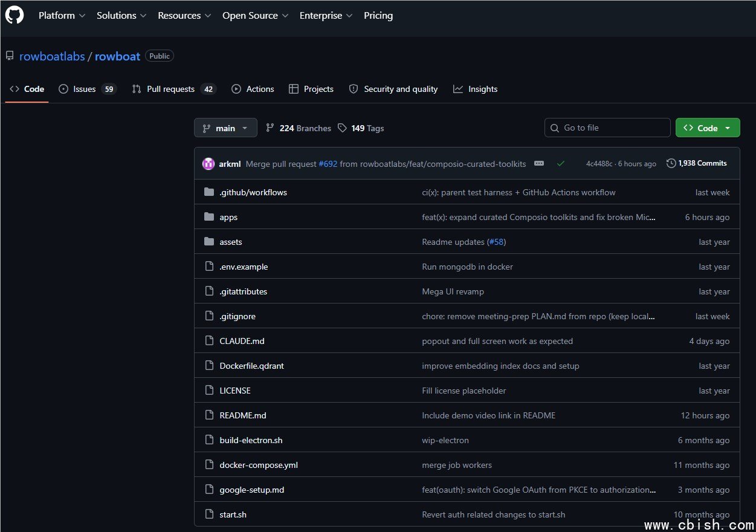Expand the green Code dropdown button

pos(708,128)
